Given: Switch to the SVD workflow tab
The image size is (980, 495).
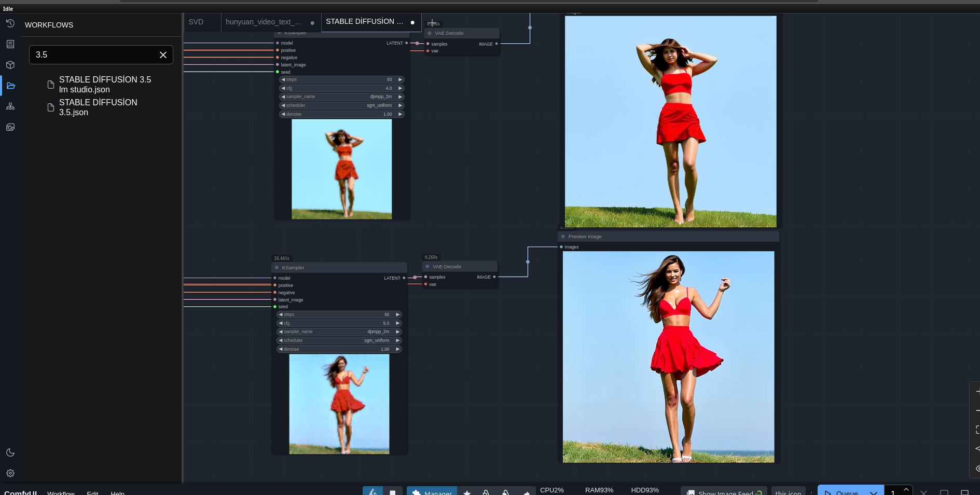Looking at the screenshot, I should [196, 22].
